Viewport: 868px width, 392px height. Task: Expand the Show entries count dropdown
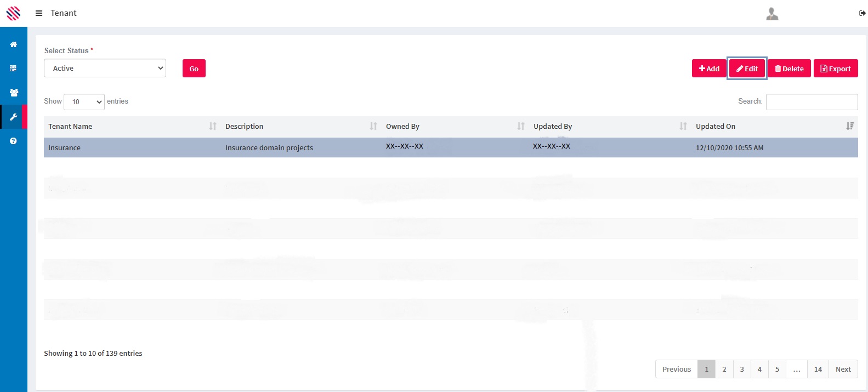[x=84, y=102]
